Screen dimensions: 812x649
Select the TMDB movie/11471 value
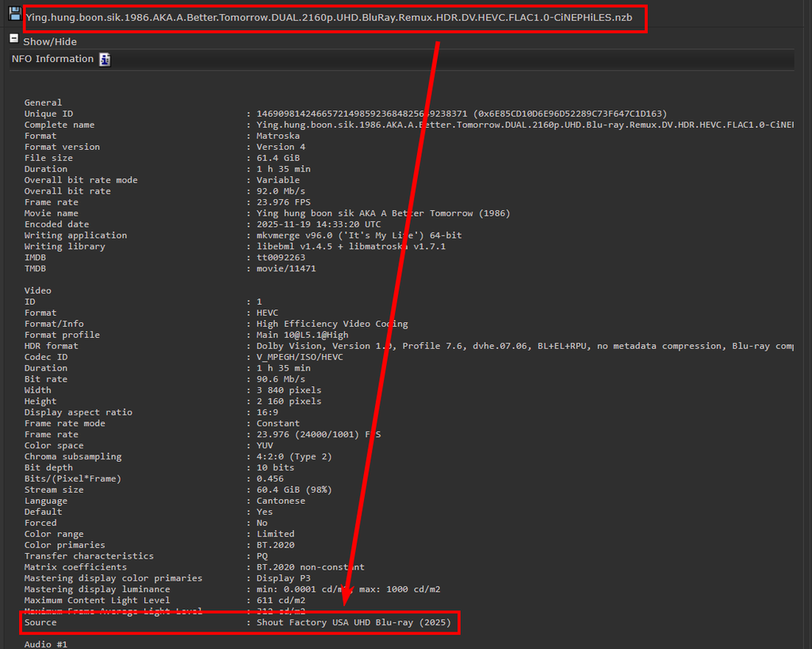point(285,269)
